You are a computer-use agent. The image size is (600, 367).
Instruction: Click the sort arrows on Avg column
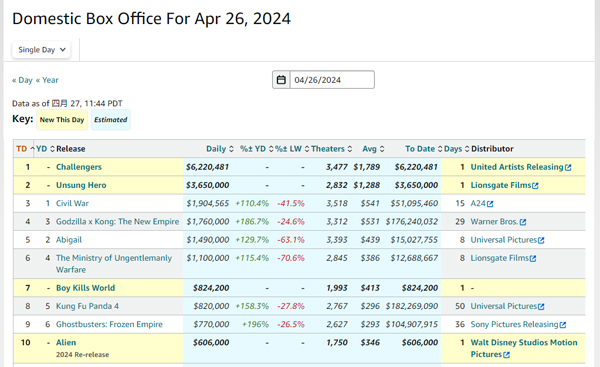click(x=382, y=149)
